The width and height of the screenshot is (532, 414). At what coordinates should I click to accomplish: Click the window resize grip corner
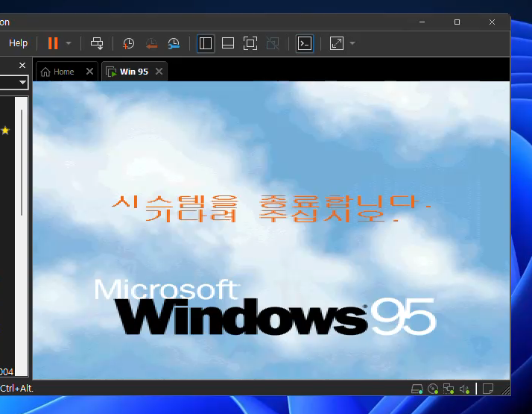(506, 391)
